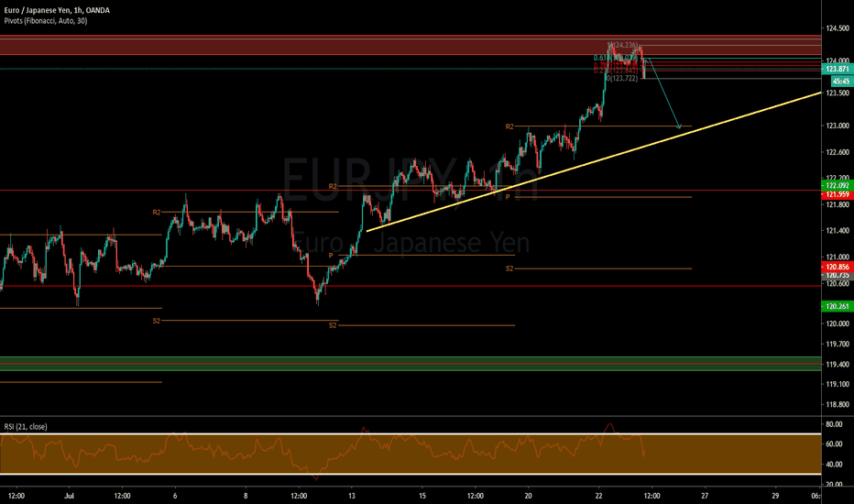Image resolution: width=854 pixels, height=504 pixels.
Task: Click the 119.700 price scale value
Action: 838,344
